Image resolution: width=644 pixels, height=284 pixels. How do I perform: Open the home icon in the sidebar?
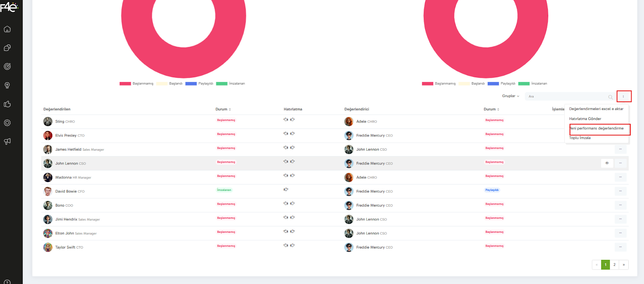pos(7,29)
